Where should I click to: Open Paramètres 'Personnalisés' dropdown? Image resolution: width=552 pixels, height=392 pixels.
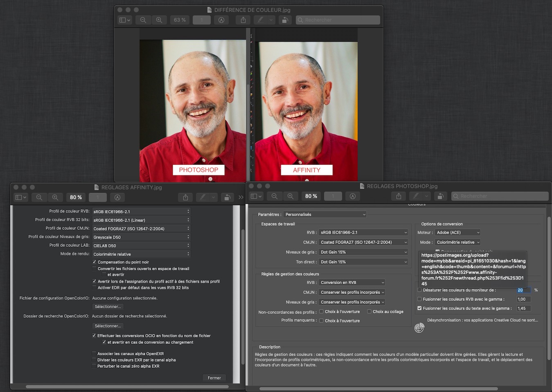pyautogui.click(x=325, y=214)
